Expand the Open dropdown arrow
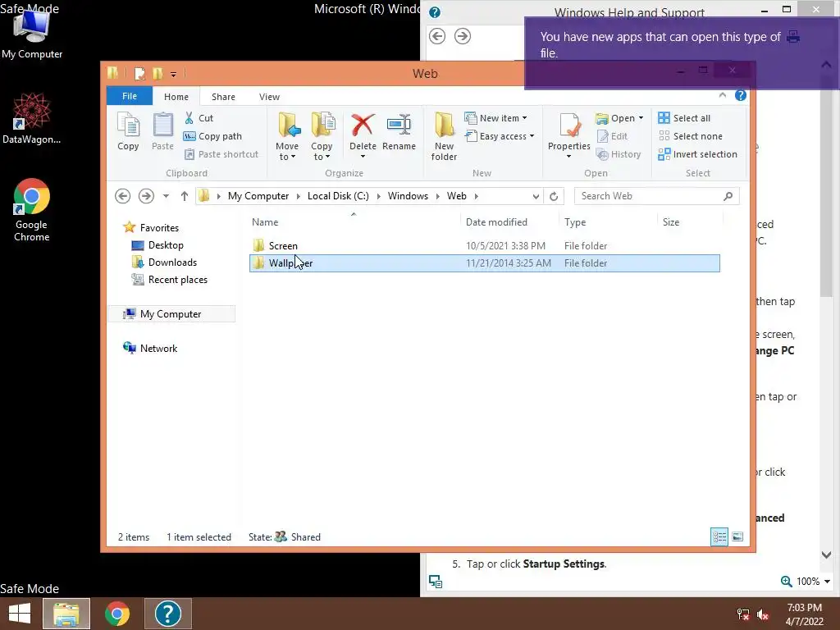 pos(641,118)
